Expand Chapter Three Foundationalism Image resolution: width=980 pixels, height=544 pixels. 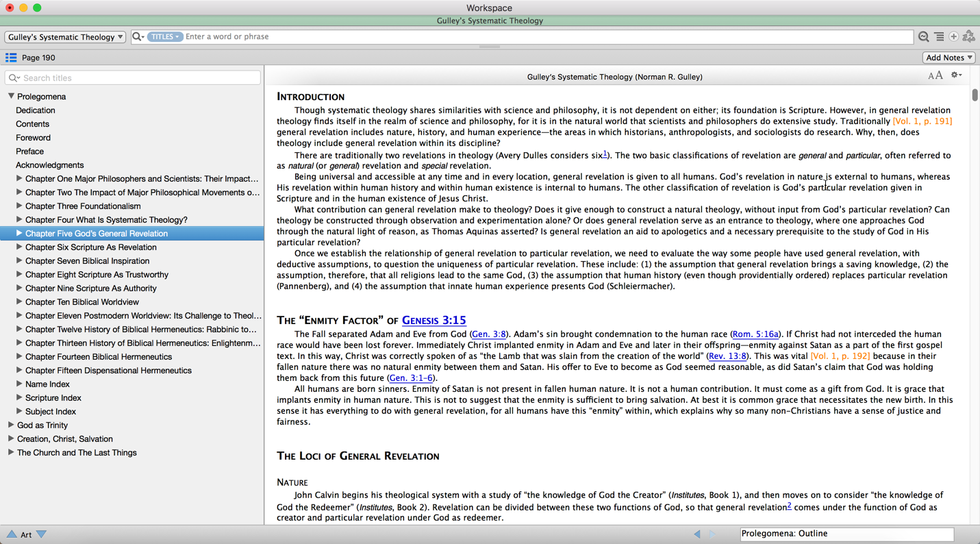click(x=19, y=206)
